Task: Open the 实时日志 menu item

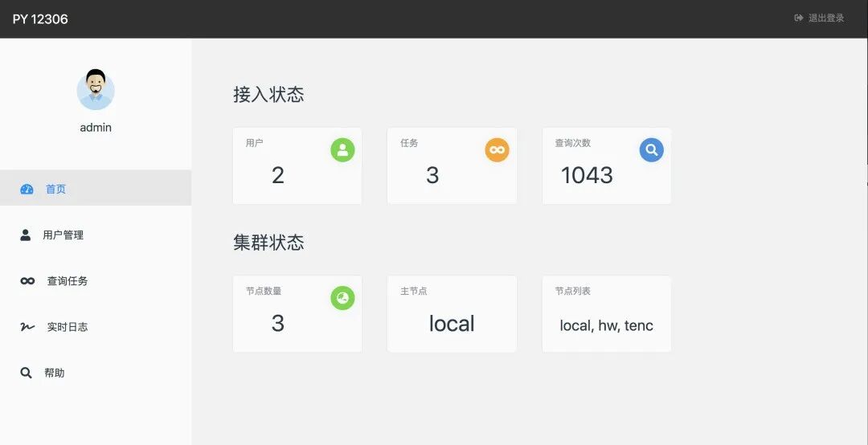Action: [x=96, y=327]
